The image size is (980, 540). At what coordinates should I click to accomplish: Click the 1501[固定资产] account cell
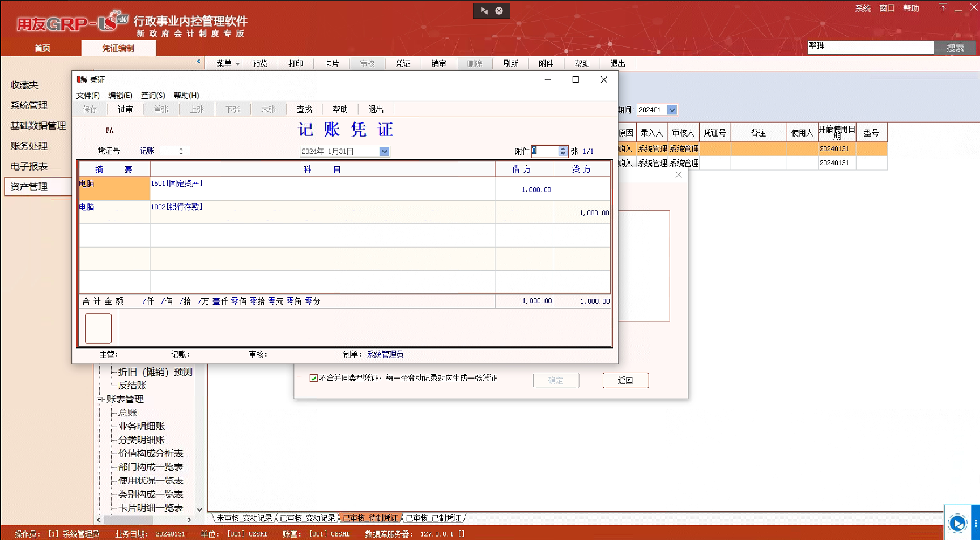tap(322, 189)
